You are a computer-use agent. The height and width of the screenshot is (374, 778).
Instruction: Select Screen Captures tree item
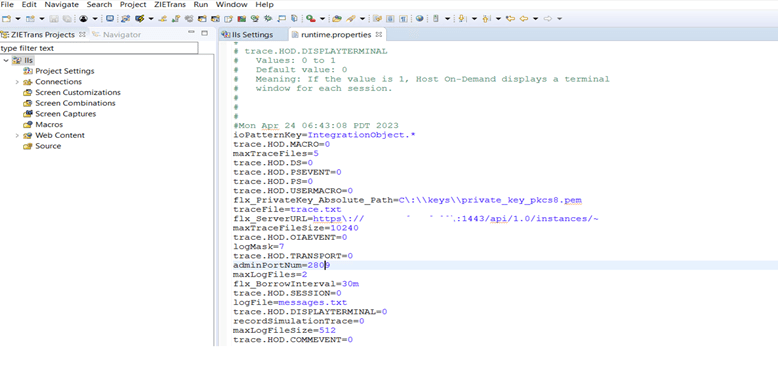pyautogui.click(x=65, y=114)
